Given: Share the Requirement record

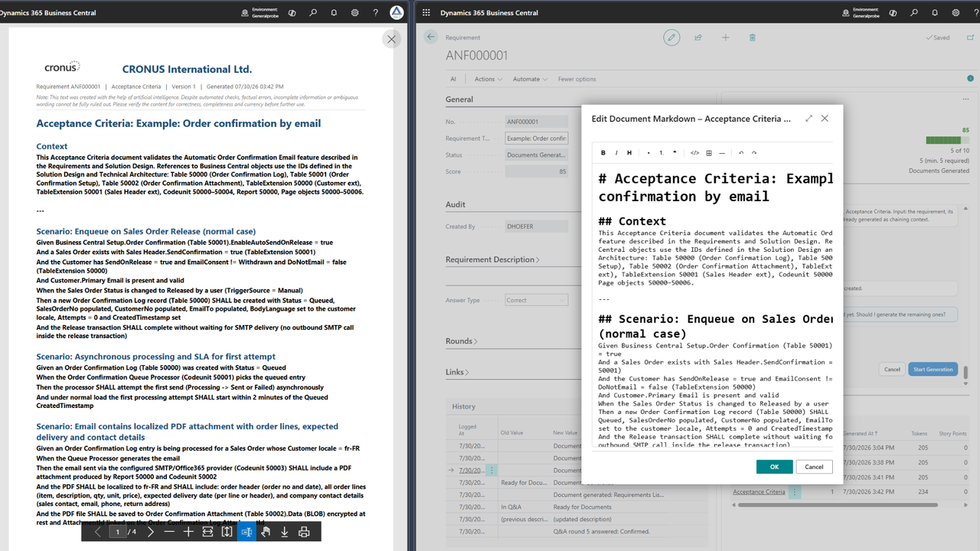Looking at the screenshot, I should click(698, 37).
